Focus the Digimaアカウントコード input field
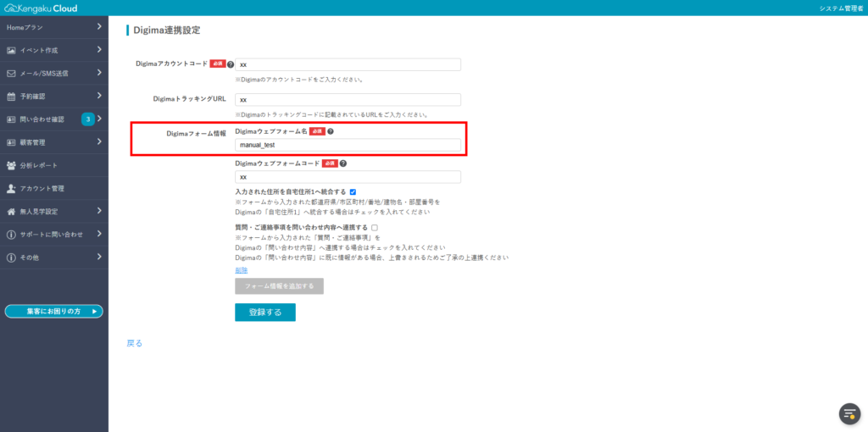868x432 pixels. 348,64
